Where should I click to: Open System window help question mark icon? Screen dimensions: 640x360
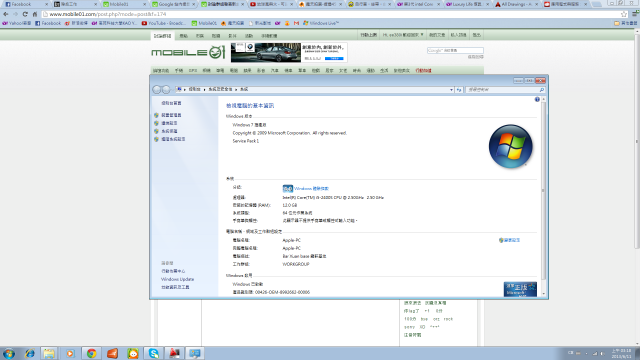pos(537,99)
